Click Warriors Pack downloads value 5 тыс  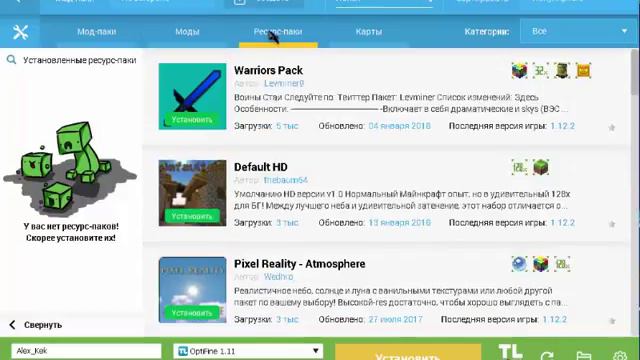(287, 126)
